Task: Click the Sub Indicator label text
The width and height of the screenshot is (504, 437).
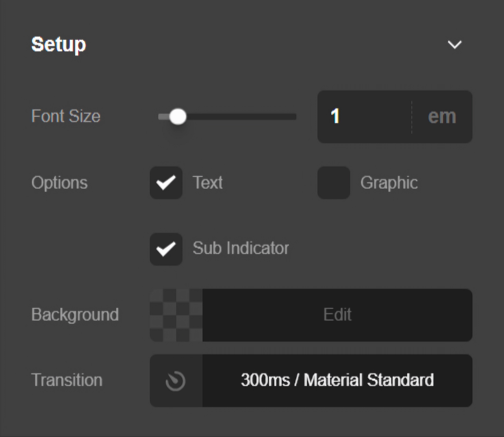Action: pos(241,248)
